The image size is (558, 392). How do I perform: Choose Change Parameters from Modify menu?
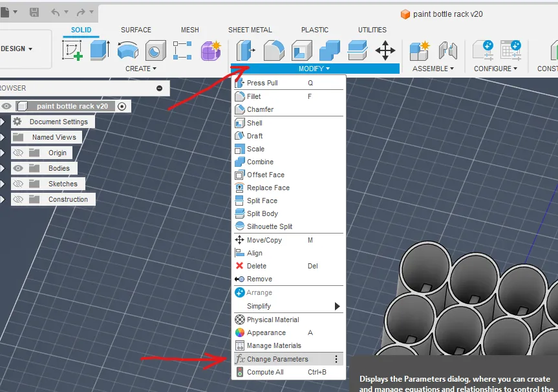coord(288,359)
